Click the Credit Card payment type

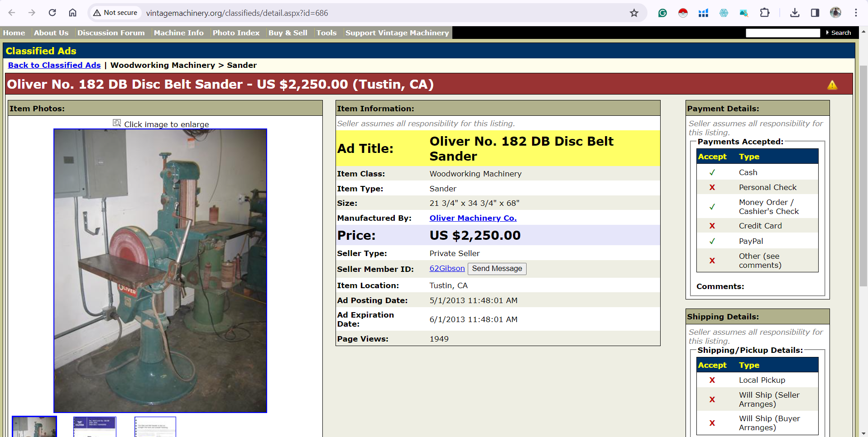pyautogui.click(x=760, y=226)
